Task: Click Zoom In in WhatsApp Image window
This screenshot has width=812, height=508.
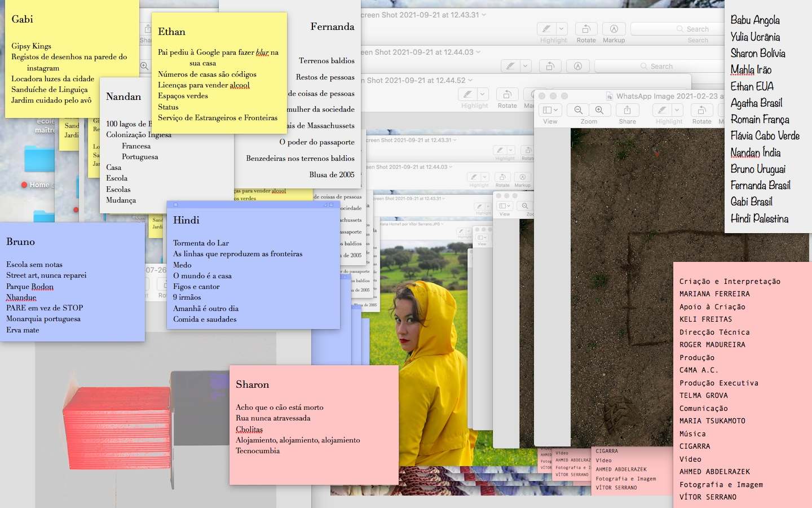Action: pyautogui.click(x=599, y=111)
